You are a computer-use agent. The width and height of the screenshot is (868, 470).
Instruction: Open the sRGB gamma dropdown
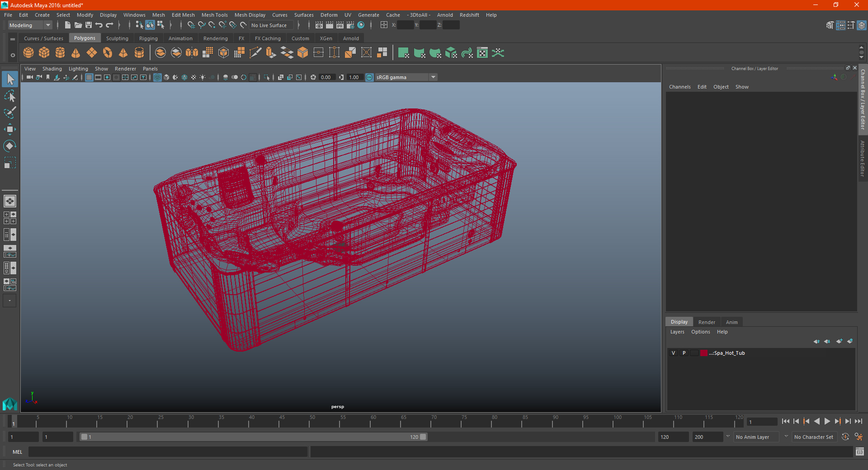point(406,77)
